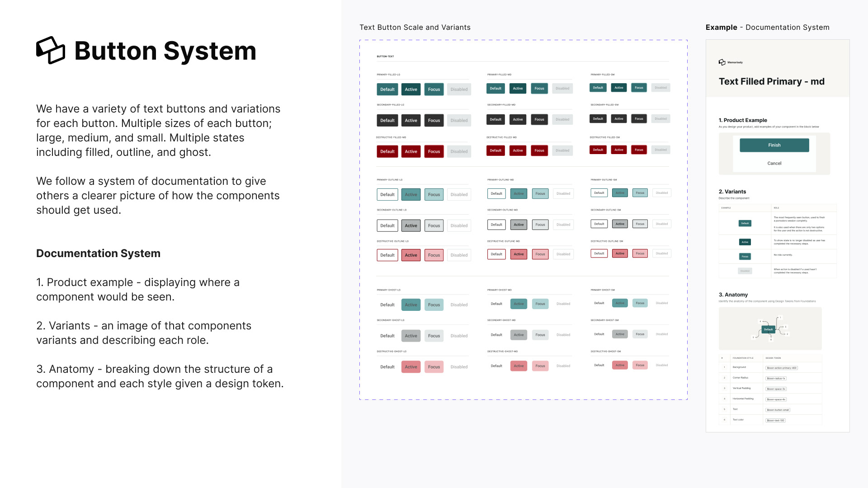Click the primary-ghost-lg Active button
This screenshot has width=868, height=488.
(410, 305)
